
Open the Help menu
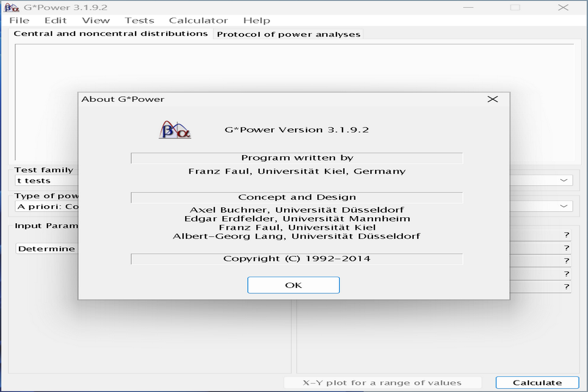(x=256, y=20)
